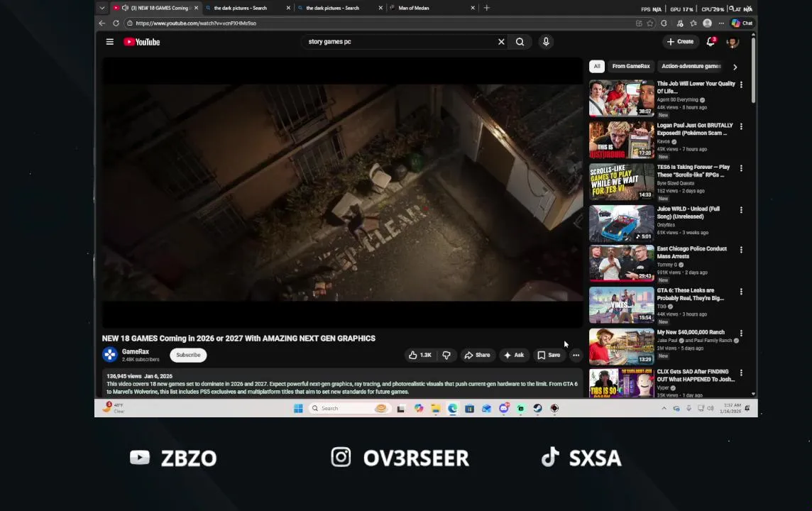Viewport: 812px width, 511px height.
Task: Open File Explorer from the taskbar
Action: tap(436, 409)
